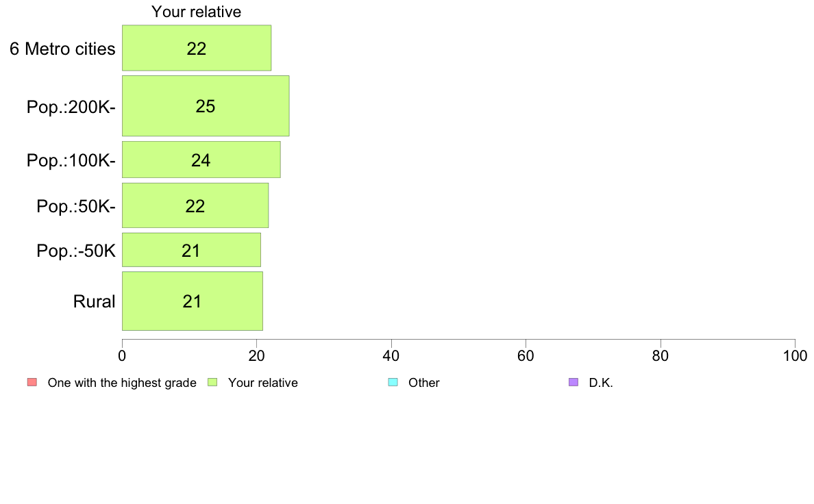Viewport: 814px width, 504px height.
Task: Click the cyan 'Other' legend swatch
Action: pos(393,383)
